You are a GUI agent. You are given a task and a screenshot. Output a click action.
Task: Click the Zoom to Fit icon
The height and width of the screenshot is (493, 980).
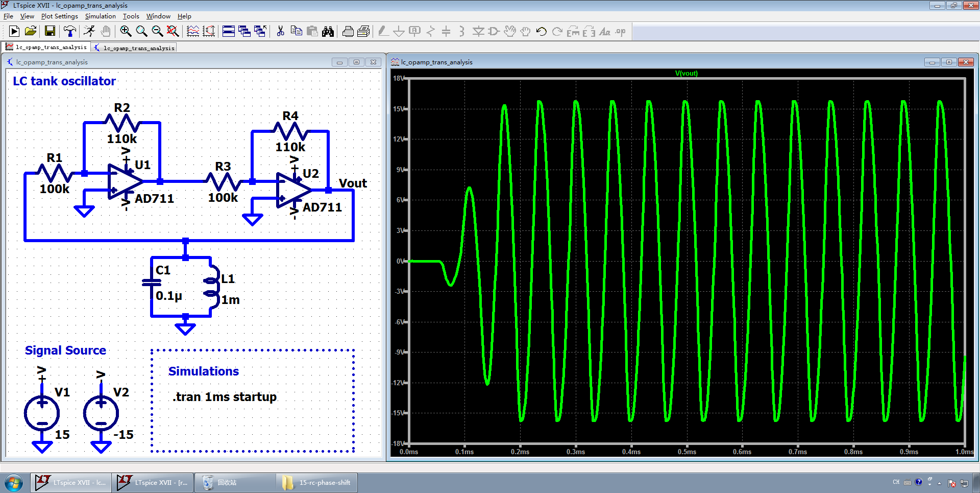173,32
